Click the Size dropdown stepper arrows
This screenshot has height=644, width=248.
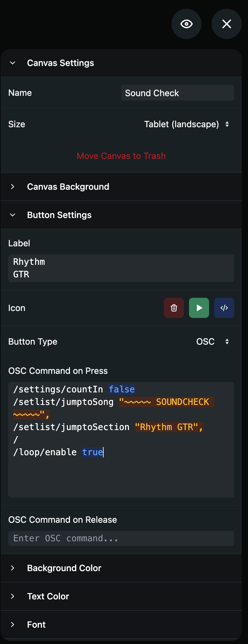pos(227,124)
